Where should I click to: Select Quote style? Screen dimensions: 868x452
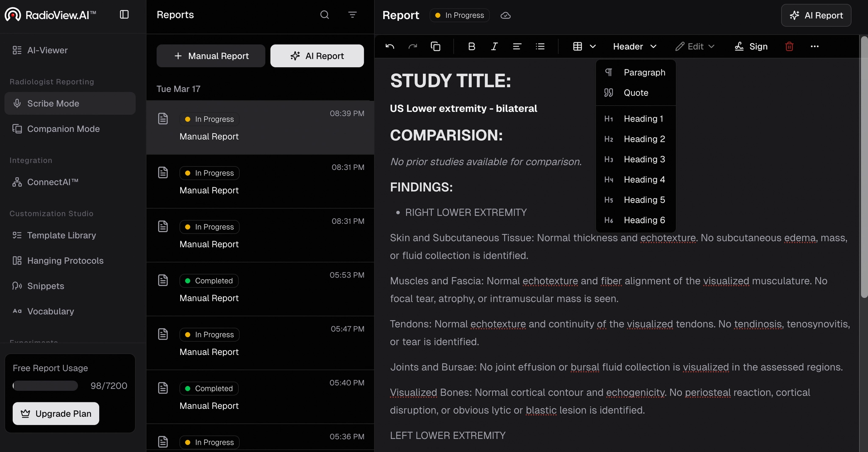(x=636, y=93)
